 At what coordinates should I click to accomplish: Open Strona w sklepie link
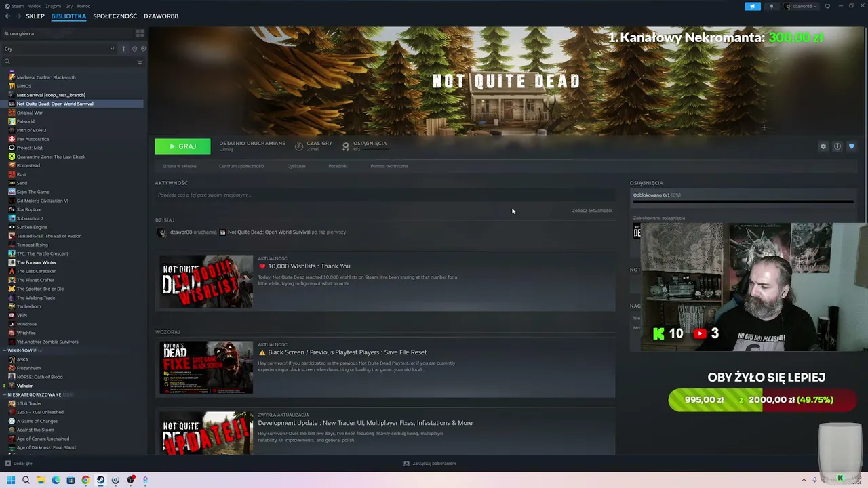click(179, 166)
